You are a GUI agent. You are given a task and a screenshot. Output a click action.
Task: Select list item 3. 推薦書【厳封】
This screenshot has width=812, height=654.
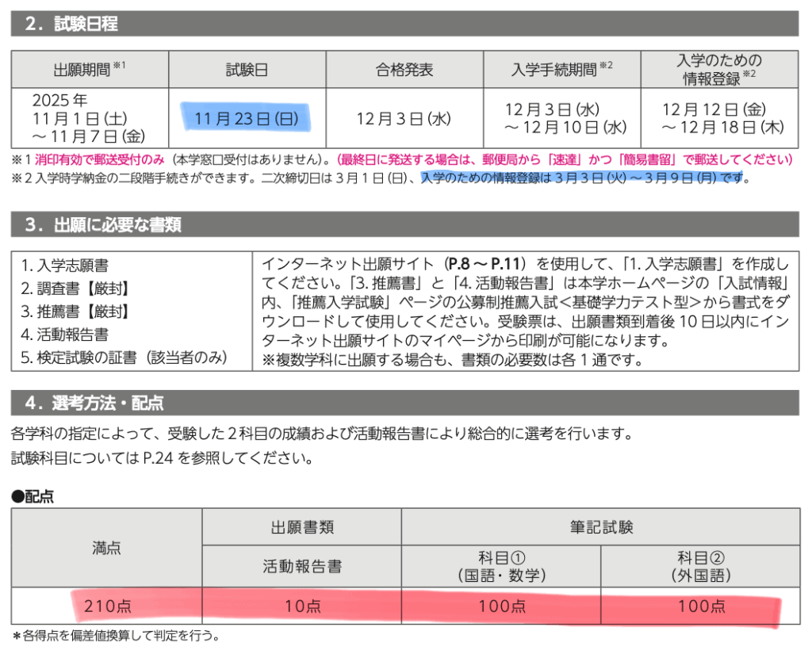75,312
